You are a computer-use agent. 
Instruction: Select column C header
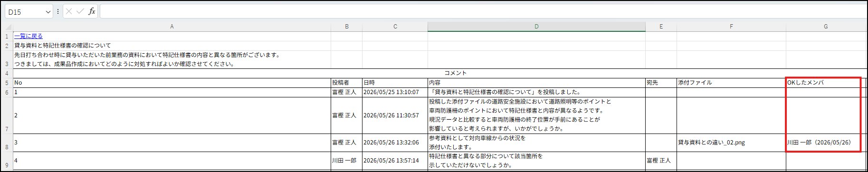pos(395,27)
